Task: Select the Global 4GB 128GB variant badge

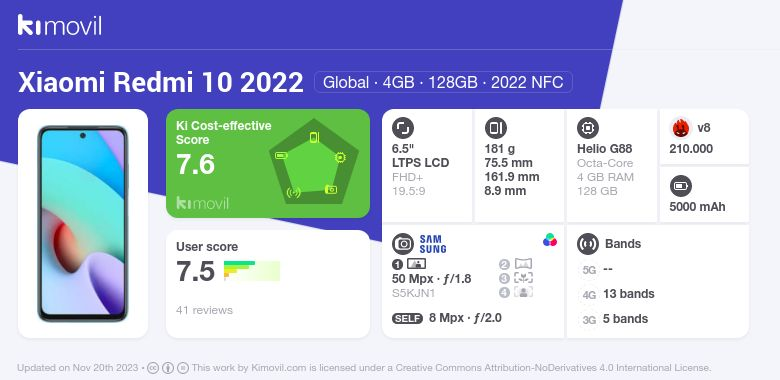Action: (443, 82)
